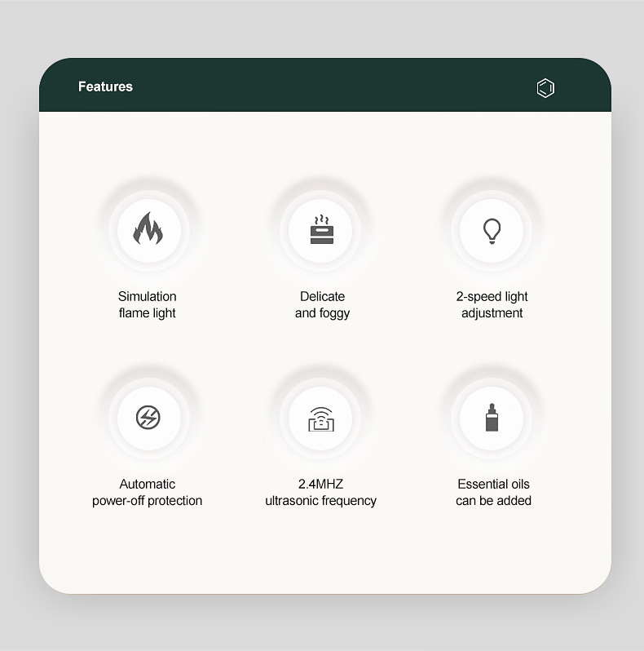The image size is (644, 651).
Task: Select the Features header title
Action: point(105,86)
